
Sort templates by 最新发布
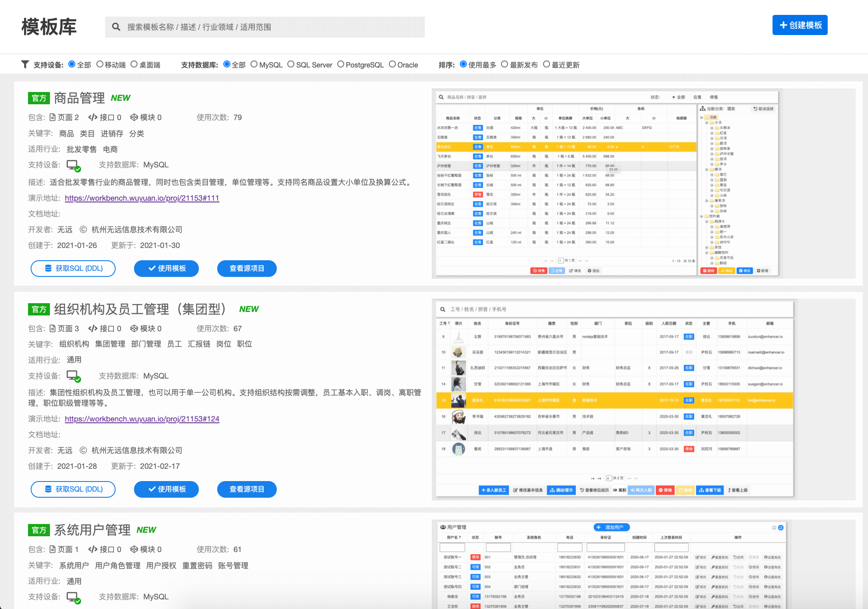tap(505, 64)
